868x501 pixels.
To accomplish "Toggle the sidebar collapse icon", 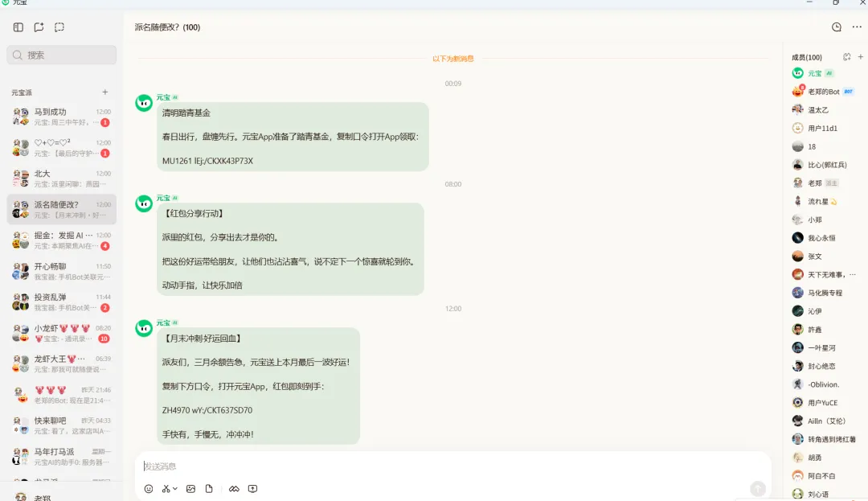I will 18,27.
